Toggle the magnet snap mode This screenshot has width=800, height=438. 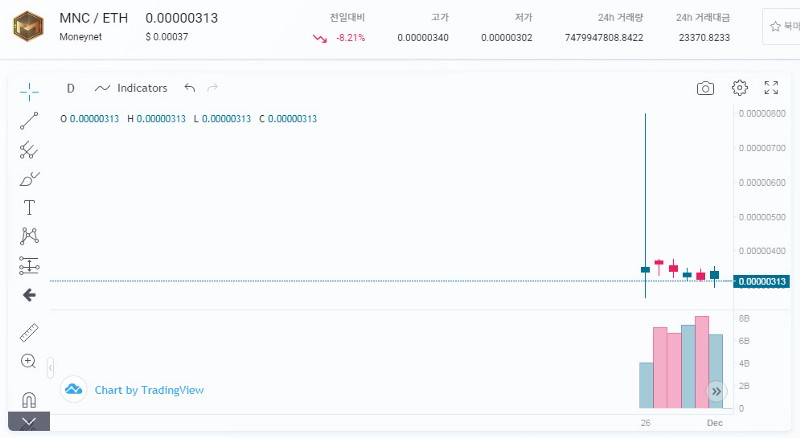pos(29,399)
